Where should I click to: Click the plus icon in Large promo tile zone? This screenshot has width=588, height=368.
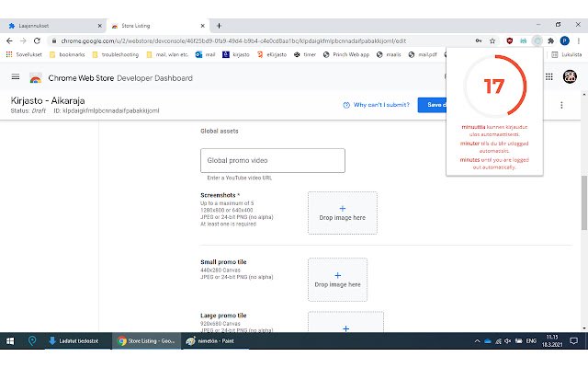click(x=345, y=328)
